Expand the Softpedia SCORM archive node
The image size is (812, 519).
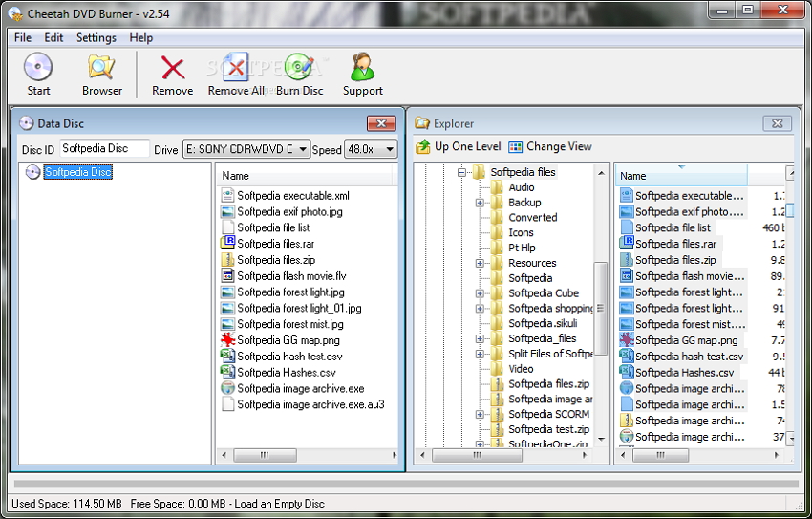coord(480,415)
